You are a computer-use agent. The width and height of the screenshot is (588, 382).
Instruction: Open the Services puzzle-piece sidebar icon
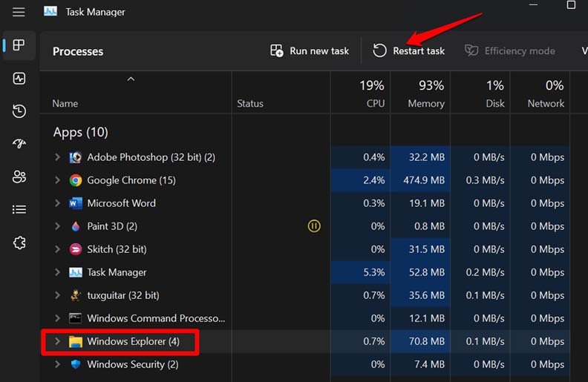(19, 243)
